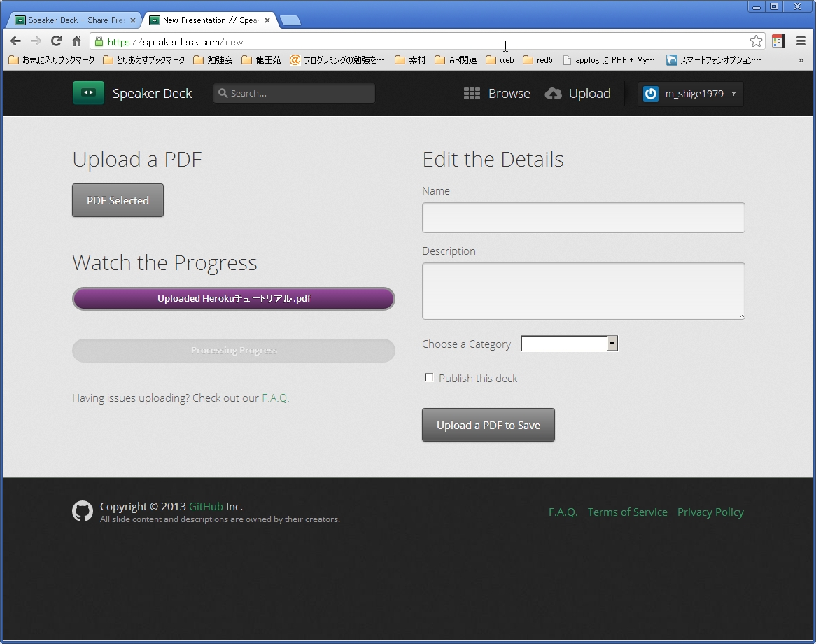Open the 勉強会 bookmark folder
This screenshot has width=816, height=644.
point(213,60)
